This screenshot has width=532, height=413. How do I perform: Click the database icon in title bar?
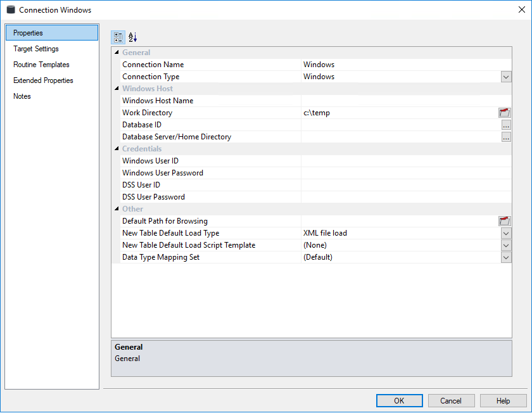11,10
